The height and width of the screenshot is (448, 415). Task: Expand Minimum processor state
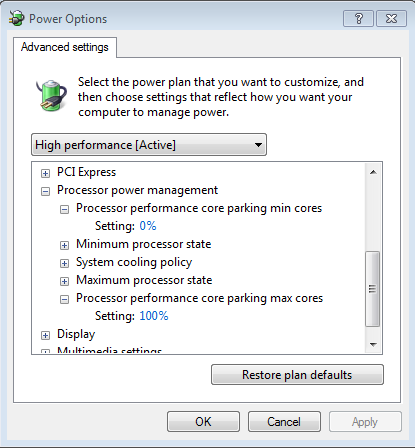point(64,245)
